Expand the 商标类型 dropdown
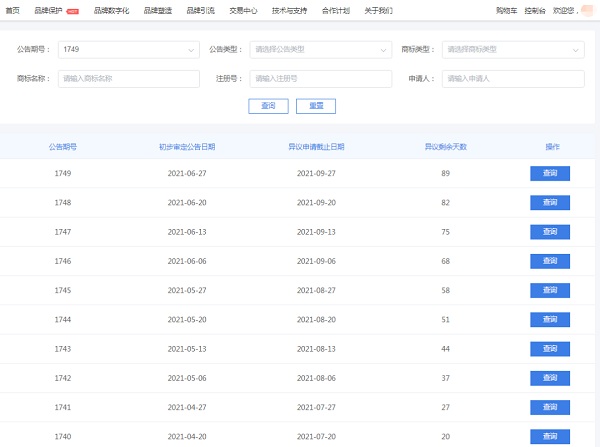Image resolution: width=600 pixels, height=447 pixels. tap(513, 50)
